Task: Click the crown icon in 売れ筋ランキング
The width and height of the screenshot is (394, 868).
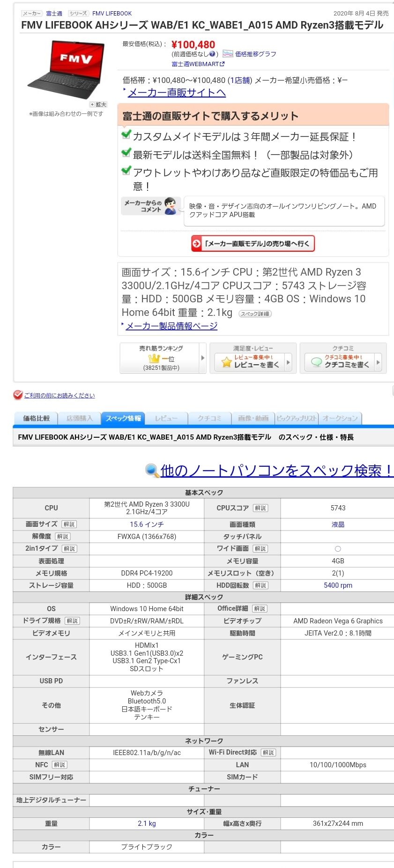Action: 154,359
